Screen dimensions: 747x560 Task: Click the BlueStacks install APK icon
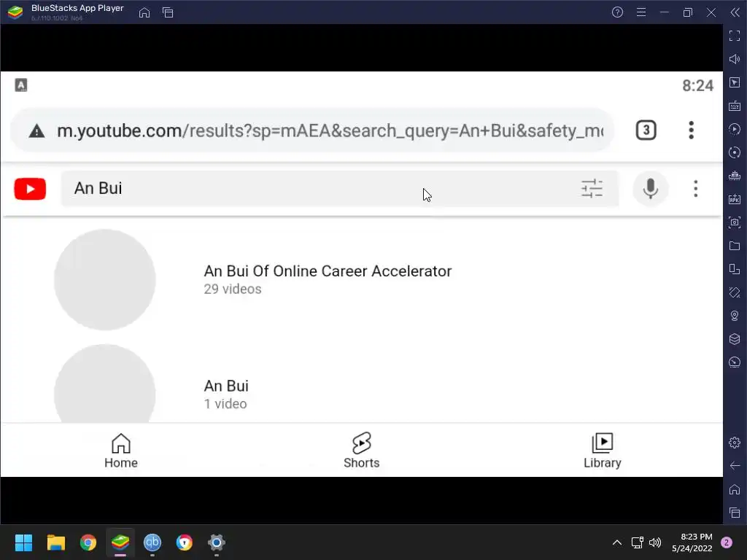click(735, 199)
